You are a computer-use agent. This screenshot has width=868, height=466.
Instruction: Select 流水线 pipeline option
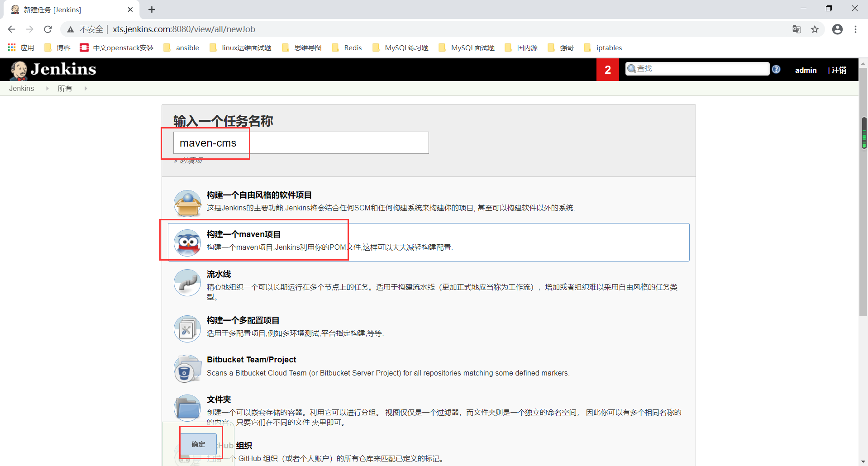(x=429, y=285)
